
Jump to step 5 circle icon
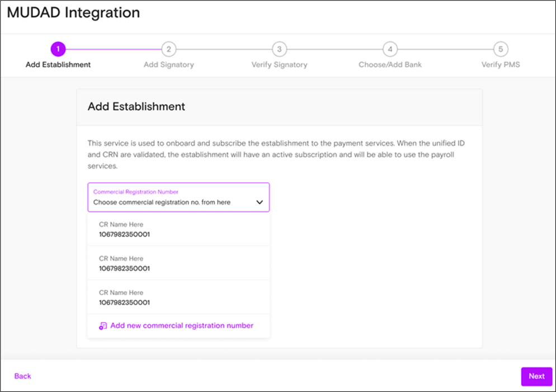(501, 49)
